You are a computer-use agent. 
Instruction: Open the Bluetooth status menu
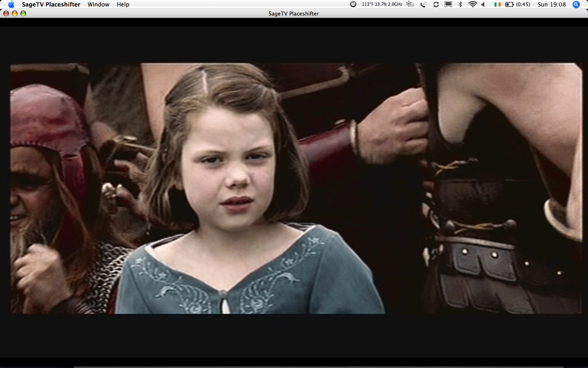[x=460, y=4]
